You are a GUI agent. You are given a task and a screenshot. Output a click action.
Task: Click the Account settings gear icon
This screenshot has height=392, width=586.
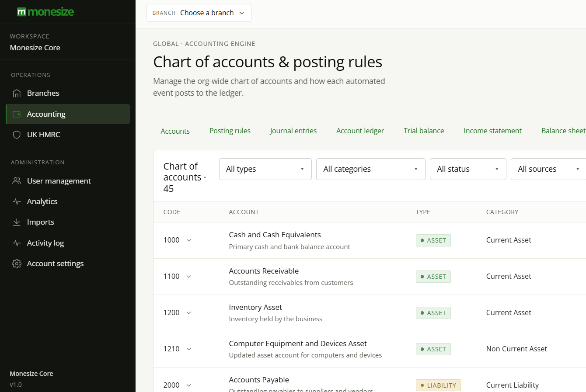[x=17, y=264]
